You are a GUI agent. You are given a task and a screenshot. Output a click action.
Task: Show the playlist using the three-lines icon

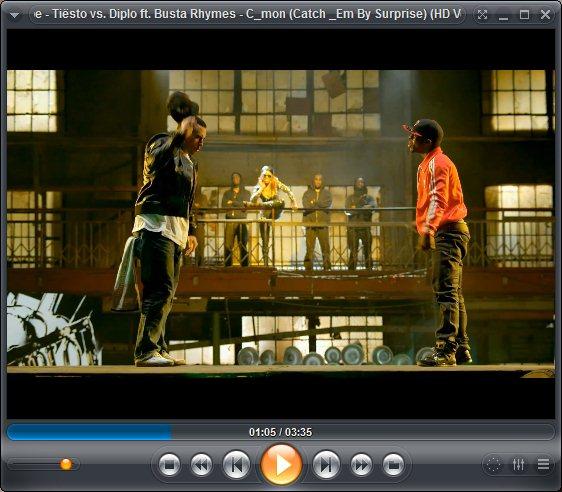click(x=543, y=464)
